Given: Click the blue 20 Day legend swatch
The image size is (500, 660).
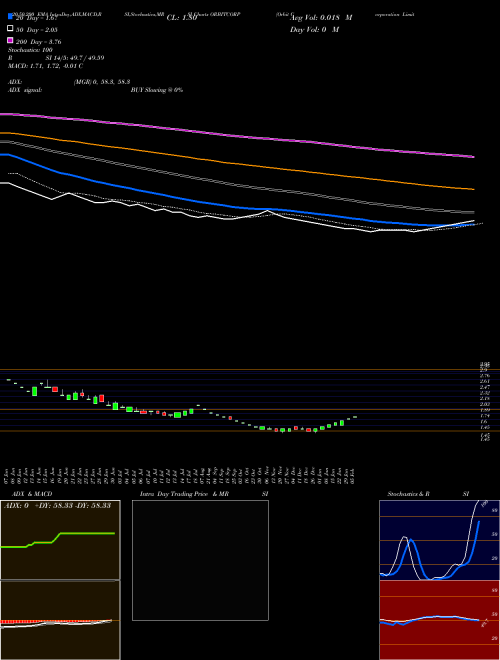Looking at the screenshot, I should 10,17.
